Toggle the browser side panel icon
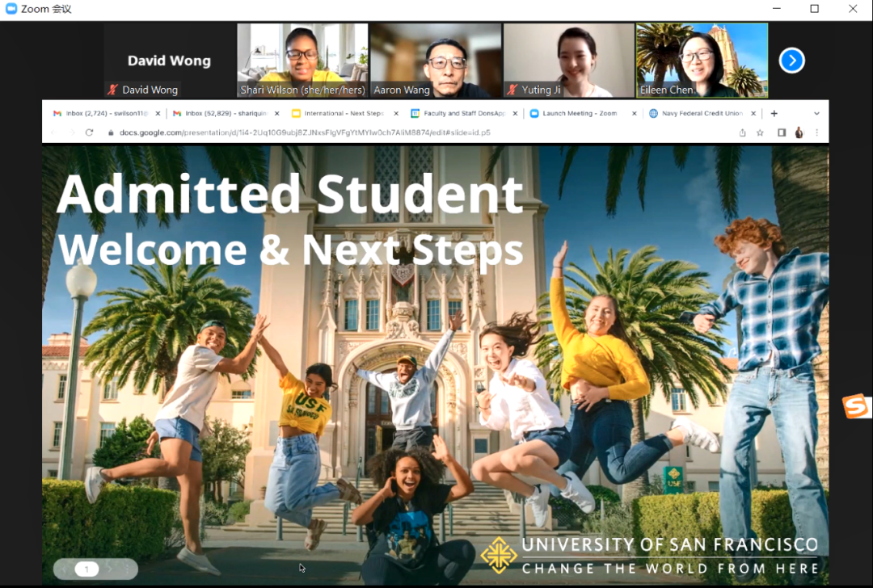The width and height of the screenshot is (873, 588). (x=782, y=132)
